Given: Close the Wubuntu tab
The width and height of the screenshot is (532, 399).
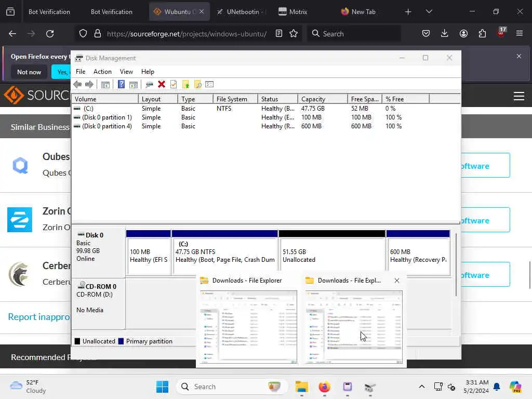Looking at the screenshot, I should [x=202, y=11].
